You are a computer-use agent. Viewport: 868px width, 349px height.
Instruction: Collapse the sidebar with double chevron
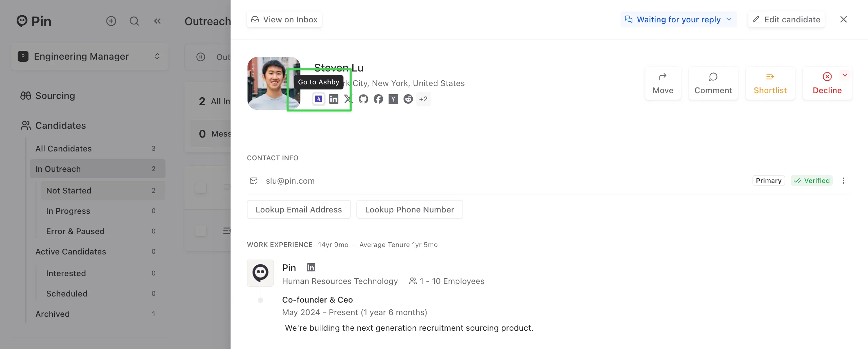(157, 21)
